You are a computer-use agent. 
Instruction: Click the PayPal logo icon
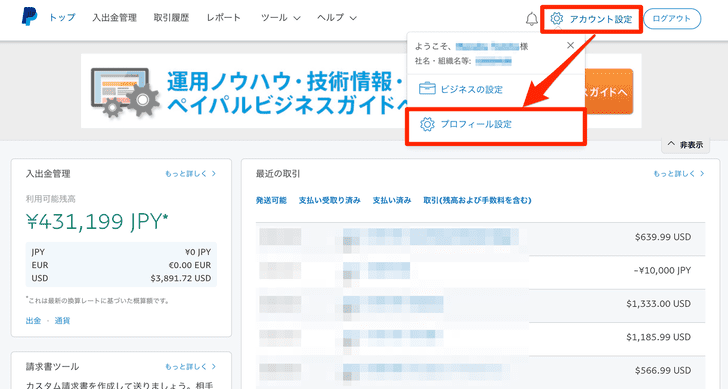[x=29, y=17]
